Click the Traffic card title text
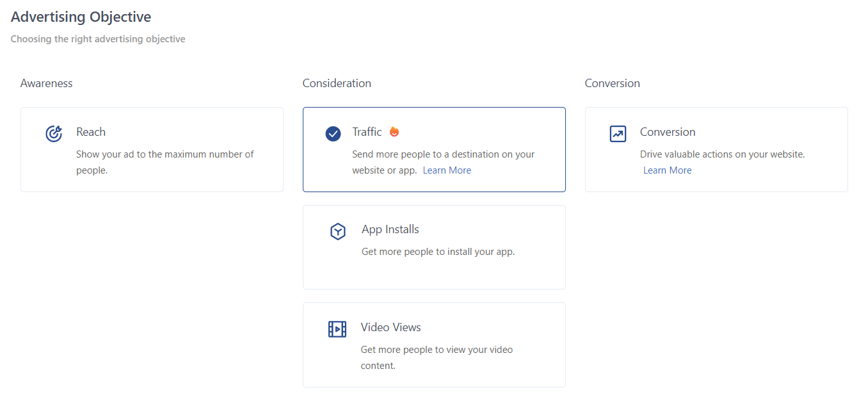Screen dimensions: 868x408 coord(367,131)
